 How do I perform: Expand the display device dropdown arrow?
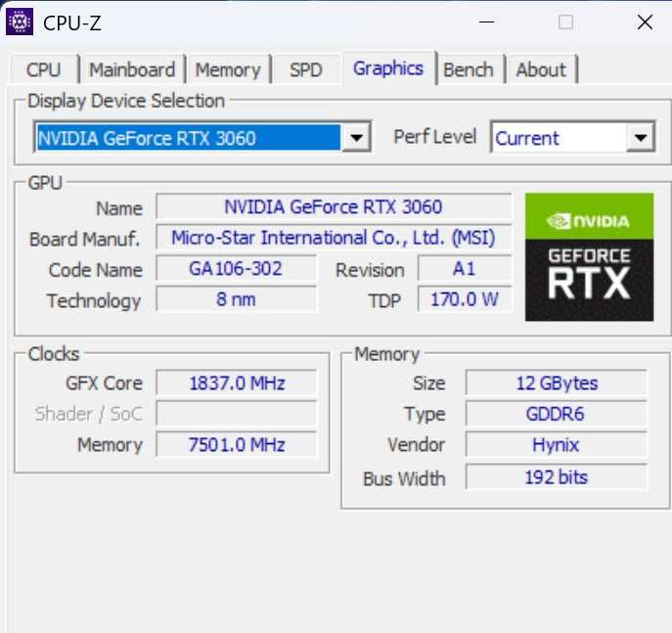pos(356,138)
